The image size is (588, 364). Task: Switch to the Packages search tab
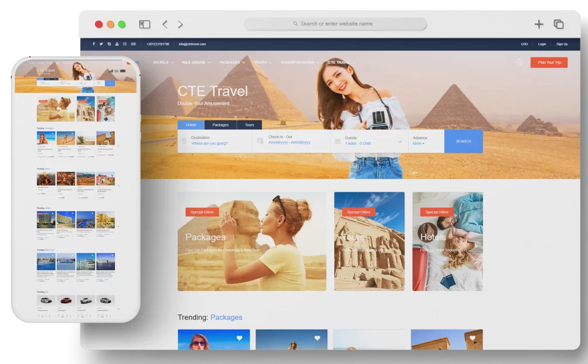[220, 125]
